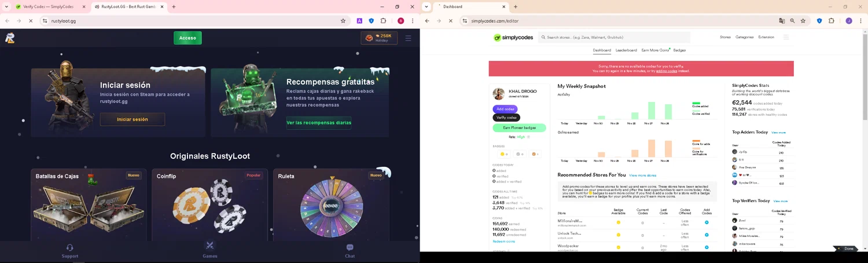
Task: Open the Badges tab on SimplyCodes
Action: click(679, 50)
